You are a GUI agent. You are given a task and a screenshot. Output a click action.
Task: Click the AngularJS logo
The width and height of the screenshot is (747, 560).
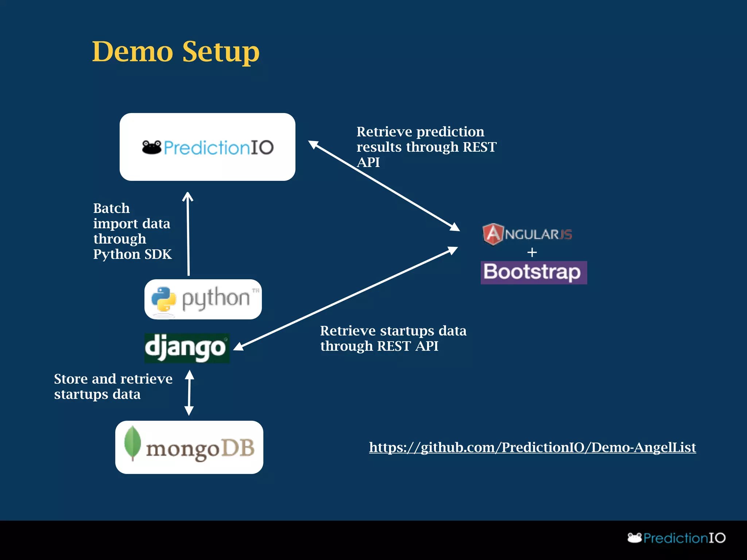coord(527,234)
